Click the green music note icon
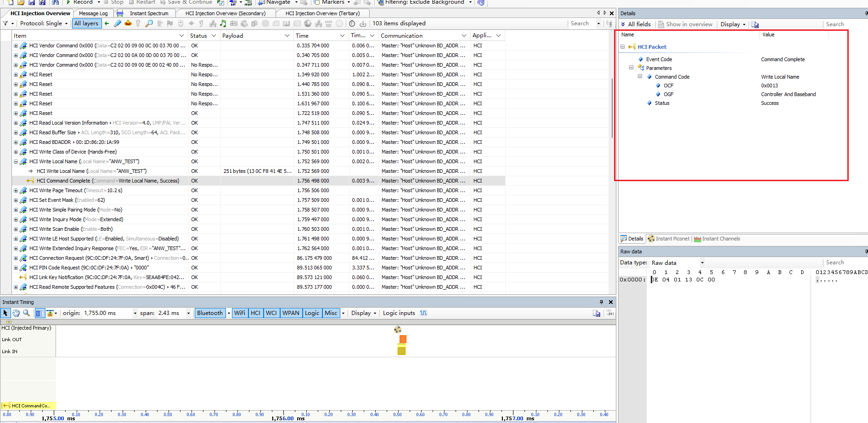 coord(223,23)
